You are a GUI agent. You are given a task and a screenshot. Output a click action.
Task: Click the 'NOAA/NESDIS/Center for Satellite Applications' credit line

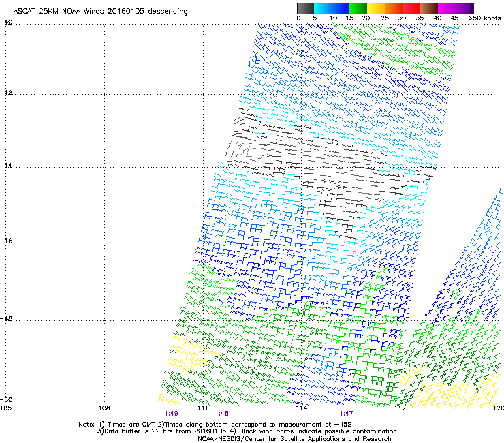294,439
